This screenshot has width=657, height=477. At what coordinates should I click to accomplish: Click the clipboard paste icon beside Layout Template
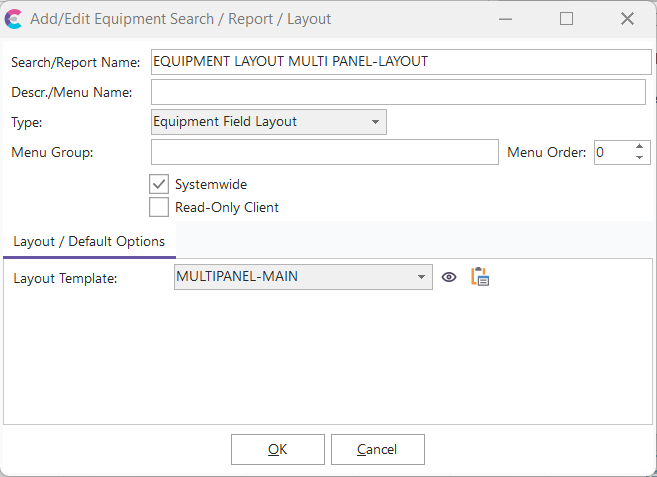pos(480,277)
